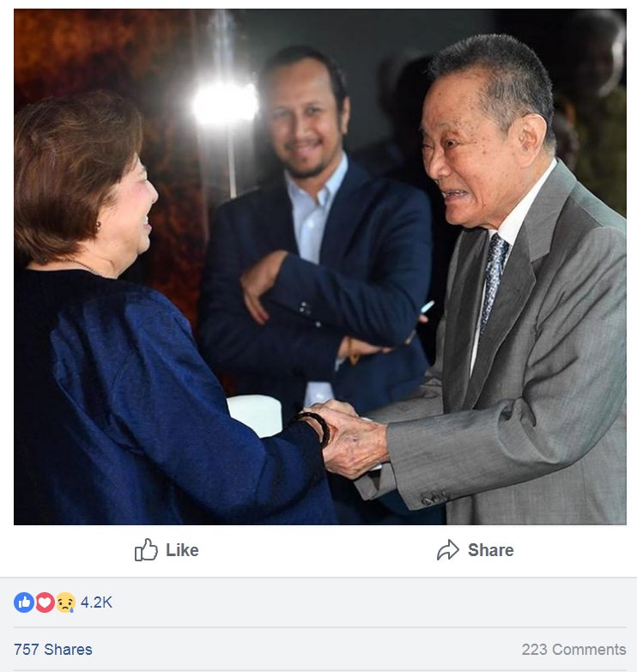Click the gray suit jacket sleeve buttons
The height and width of the screenshot is (672, 637).
(434, 497)
